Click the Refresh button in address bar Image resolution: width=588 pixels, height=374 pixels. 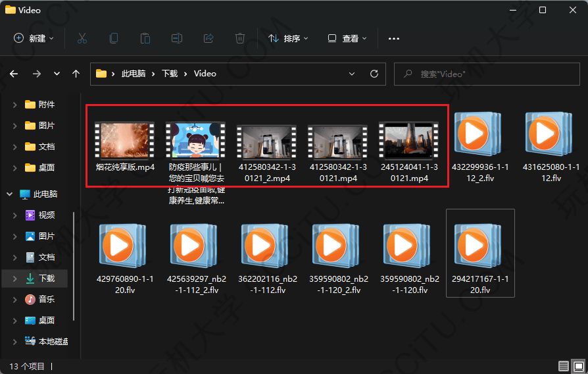coord(374,74)
